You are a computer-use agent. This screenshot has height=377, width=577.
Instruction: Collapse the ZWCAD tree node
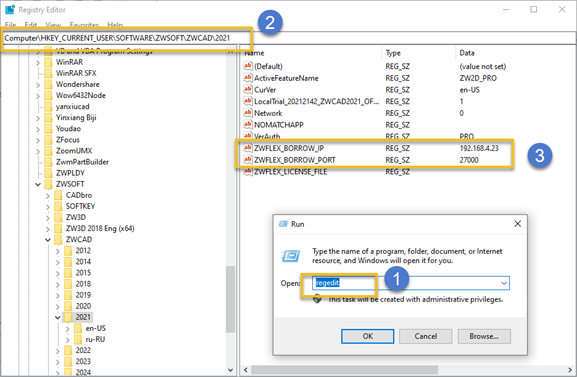48,240
